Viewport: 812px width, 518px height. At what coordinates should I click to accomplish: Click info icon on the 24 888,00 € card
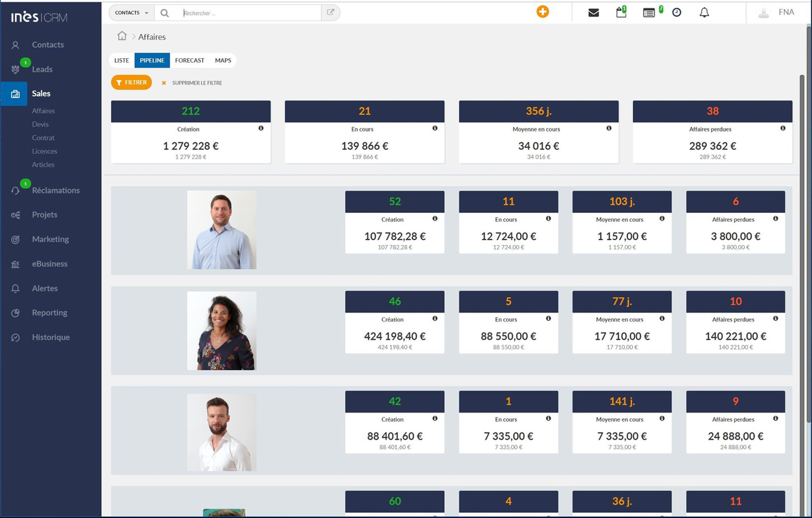click(775, 418)
